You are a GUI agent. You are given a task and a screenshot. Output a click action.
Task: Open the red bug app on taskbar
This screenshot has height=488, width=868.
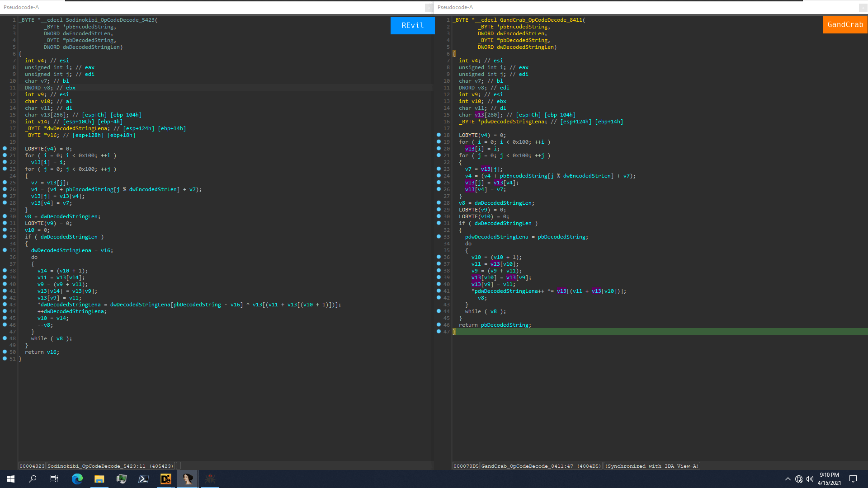coord(210,479)
